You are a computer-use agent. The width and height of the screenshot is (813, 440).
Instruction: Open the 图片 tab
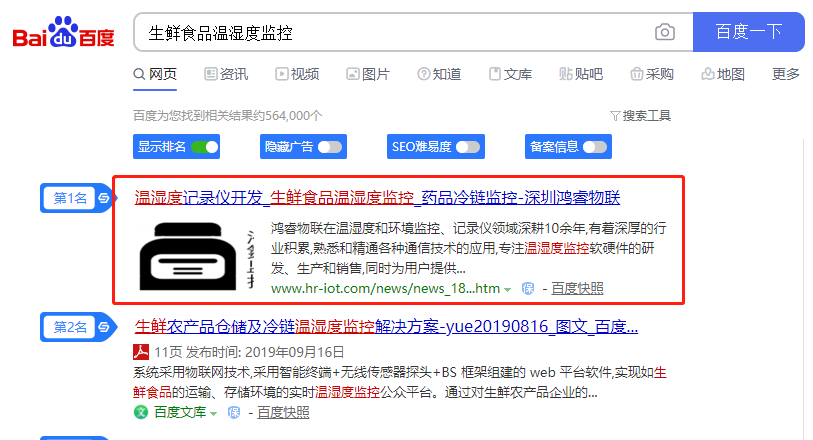click(x=368, y=74)
